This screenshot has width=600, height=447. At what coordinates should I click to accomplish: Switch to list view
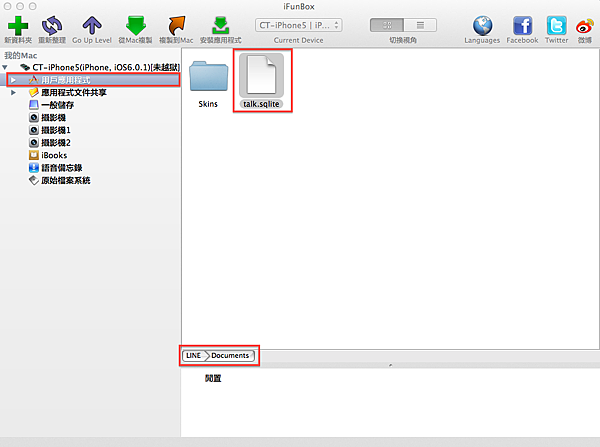(x=420, y=25)
